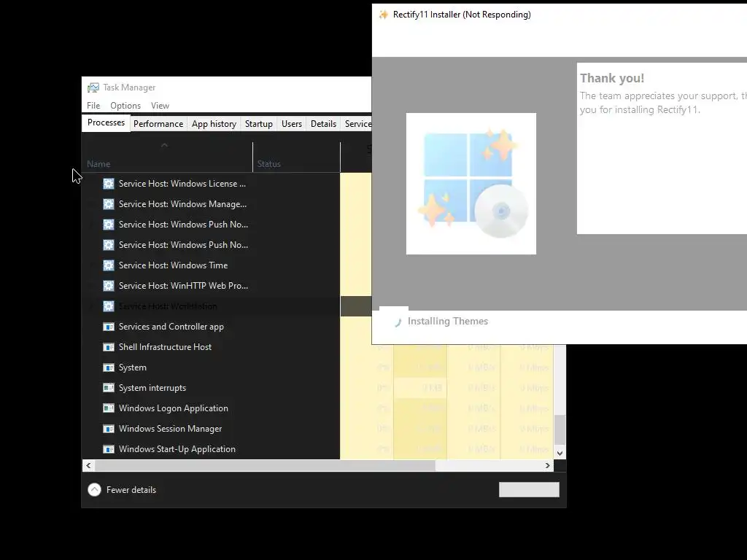Screen dimensions: 747x560
Task: Open the View menu in Task Manager
Action: [x=160, y=106]
